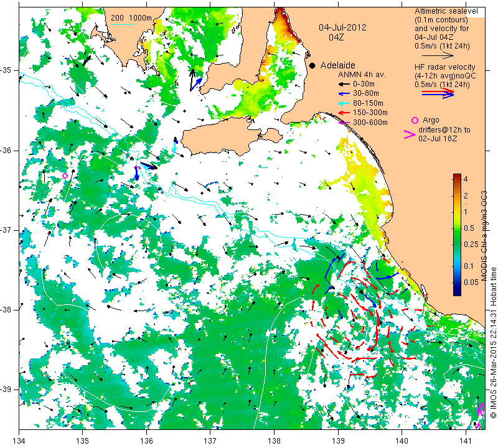498x448 pixels.
Task: Click longitude label 134
Action: 19,441
